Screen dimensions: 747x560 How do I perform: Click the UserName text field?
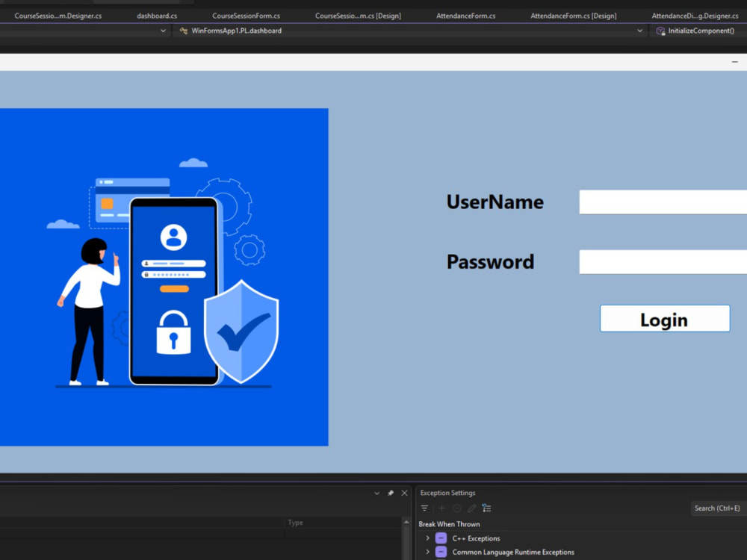[x=663, y=202]
